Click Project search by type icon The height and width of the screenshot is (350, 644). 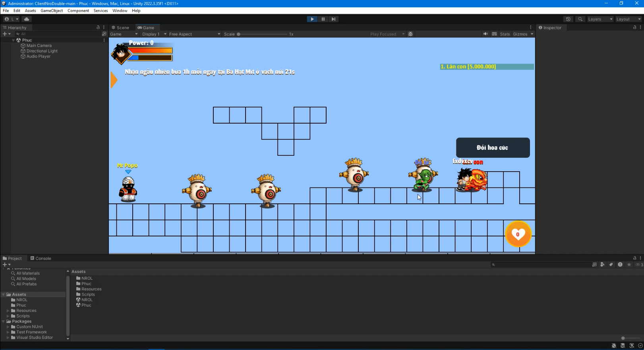603,265
